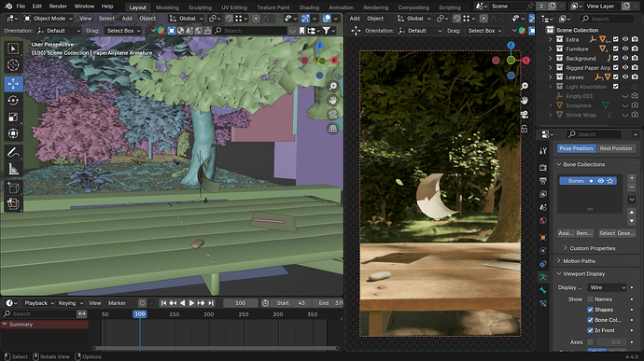Viewport: 644px width, 361px height.
Task: Open the Object Mode dropdown
Action: pos(48,19)
